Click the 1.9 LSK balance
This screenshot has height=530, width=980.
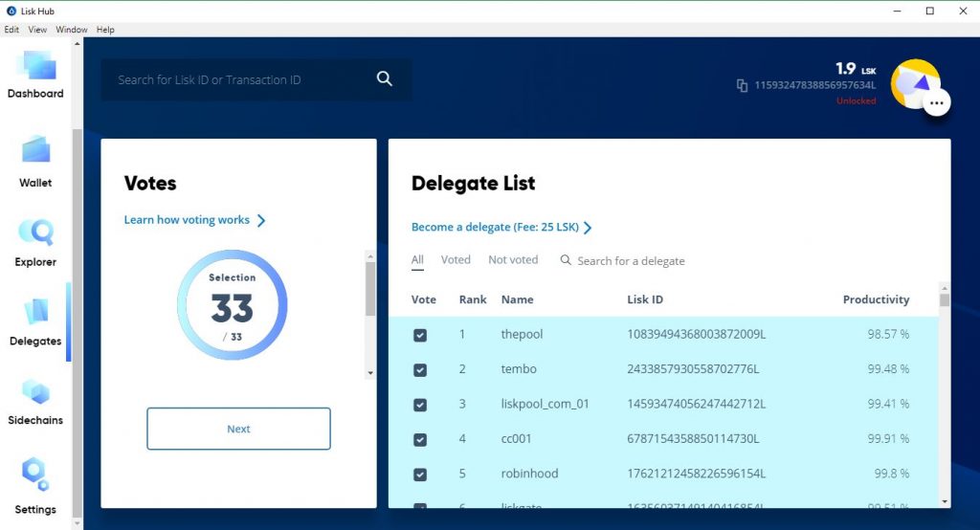[856, 68]
